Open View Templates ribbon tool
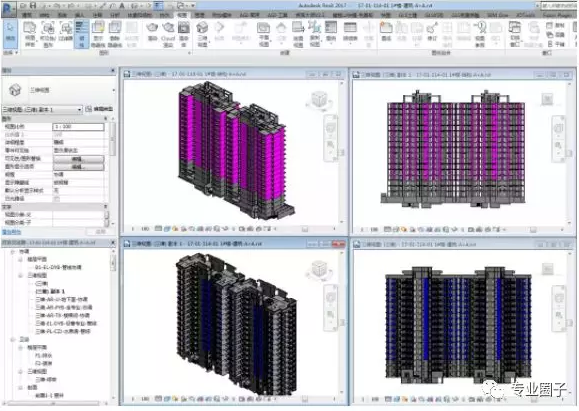 (x=30, y=34)
